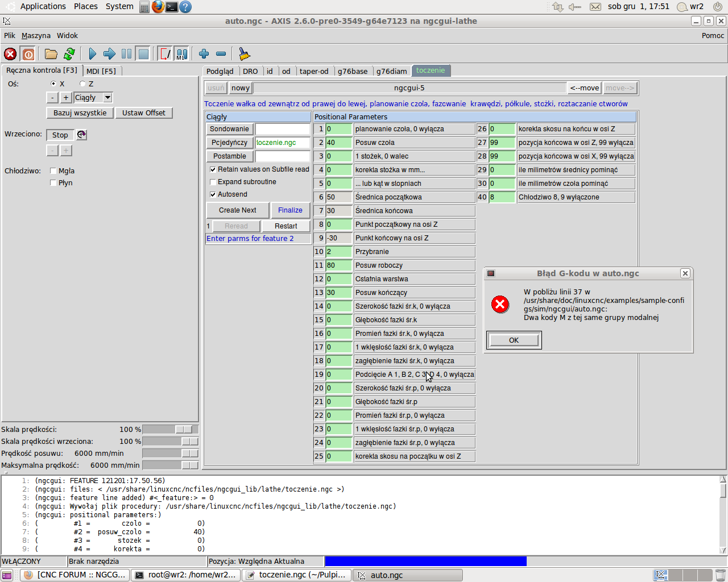
Task: Open mail notification icon
Action: coord(595,7)
